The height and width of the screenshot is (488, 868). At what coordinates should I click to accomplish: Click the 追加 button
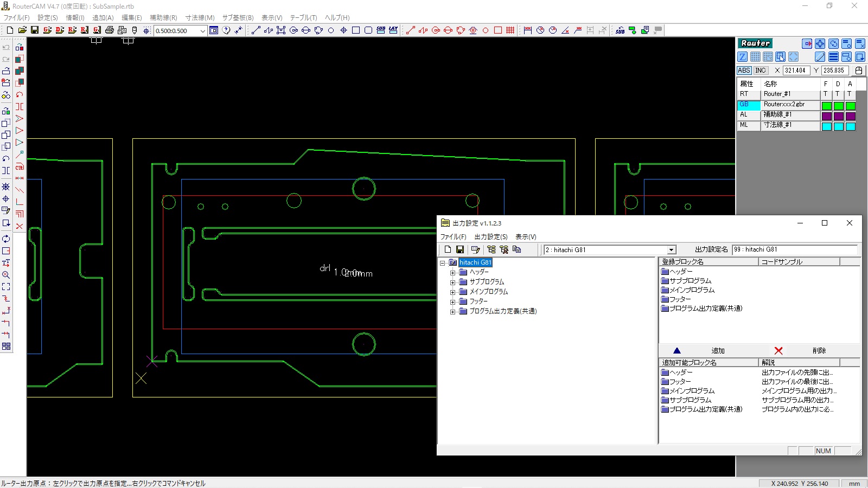click(x=717, y=351)
